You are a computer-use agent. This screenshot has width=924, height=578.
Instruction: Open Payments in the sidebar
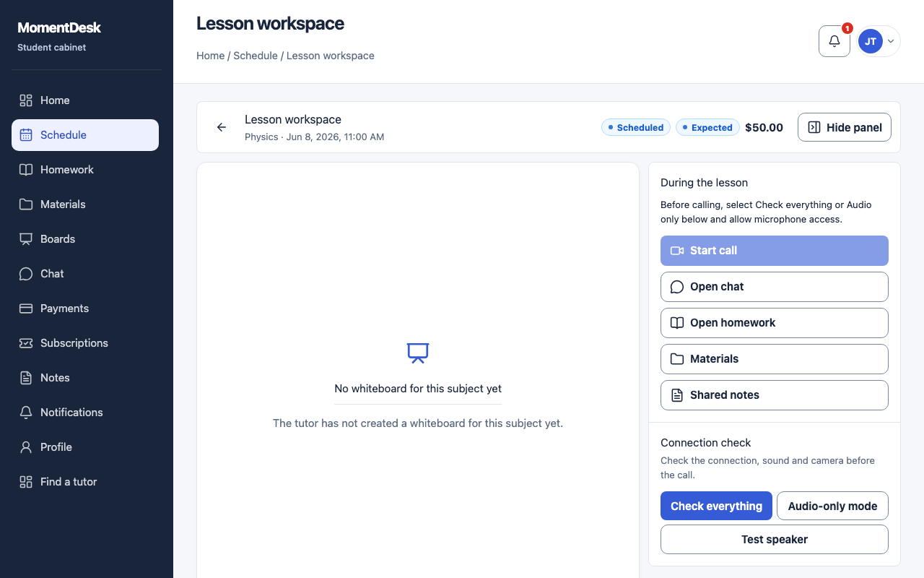click(85, 309)
